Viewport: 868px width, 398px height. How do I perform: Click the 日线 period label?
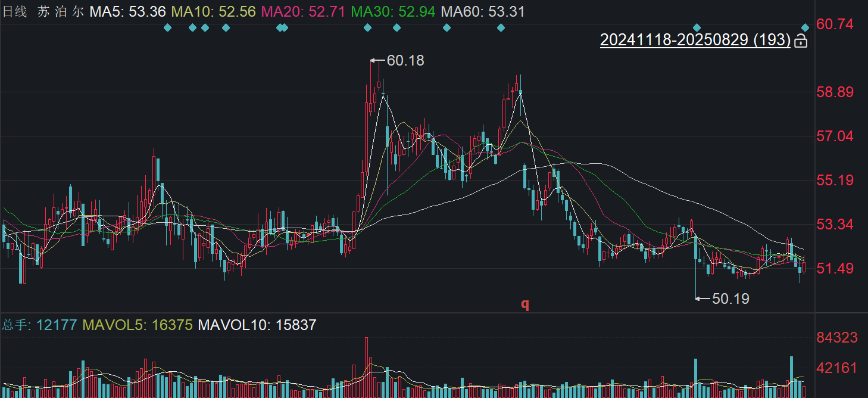point(14,11)
